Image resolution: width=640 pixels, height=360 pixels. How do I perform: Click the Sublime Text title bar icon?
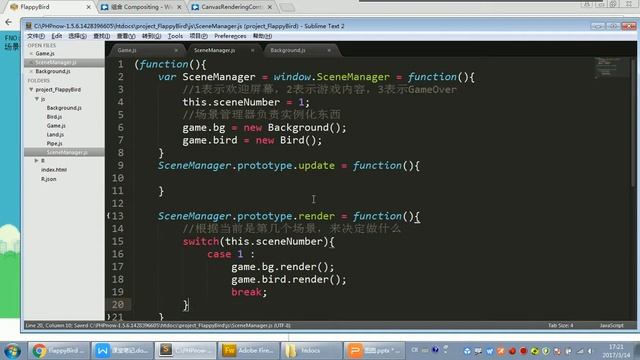[x=29, y=26]
